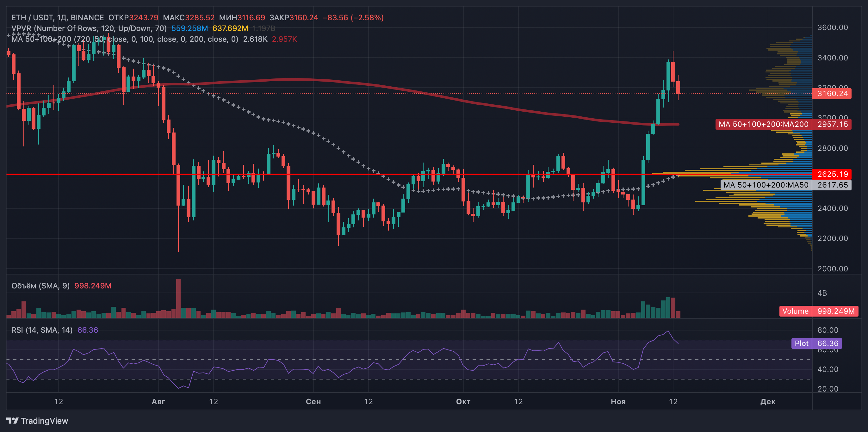The width and height of the screenshot is (868, 432).
Task: Click the RSI (14, SMA, 14) legend
Action: [x=42, y=330]
